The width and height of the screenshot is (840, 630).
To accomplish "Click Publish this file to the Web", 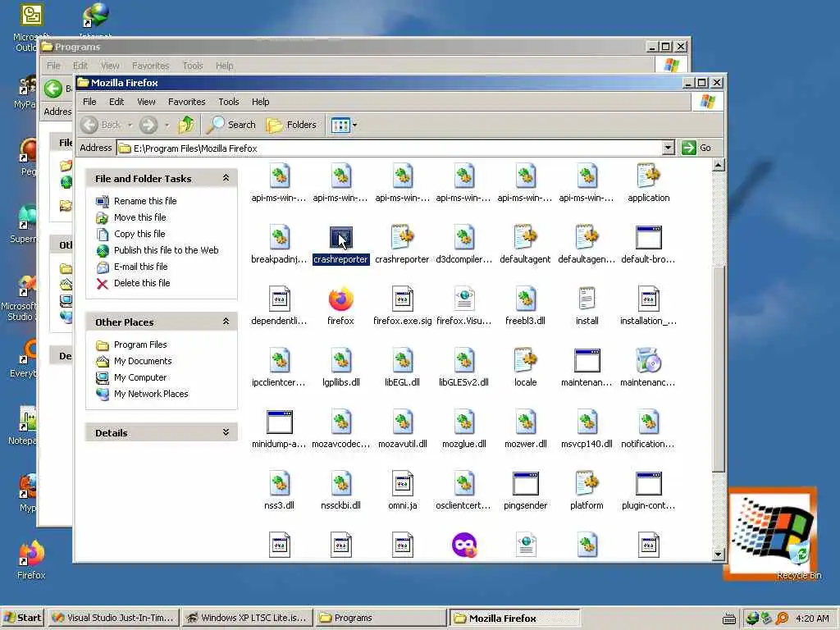I will coord(166,250).
